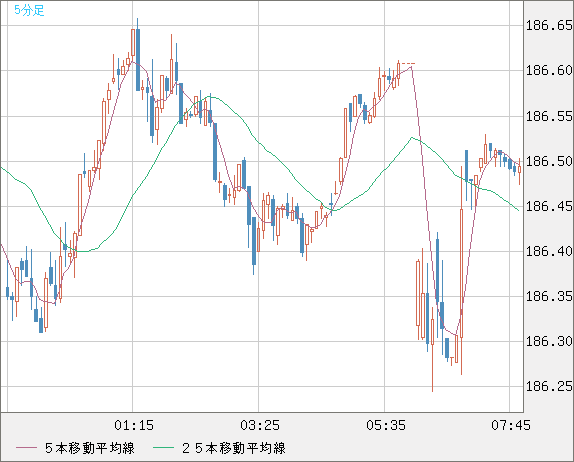Click the 5本移動平均線 legend text
Screen dimensions: 574x462
tap(90, 448)
